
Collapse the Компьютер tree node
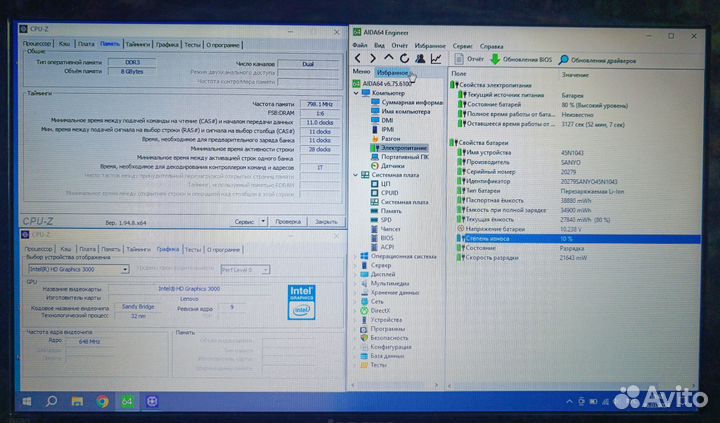click(356, 93)
